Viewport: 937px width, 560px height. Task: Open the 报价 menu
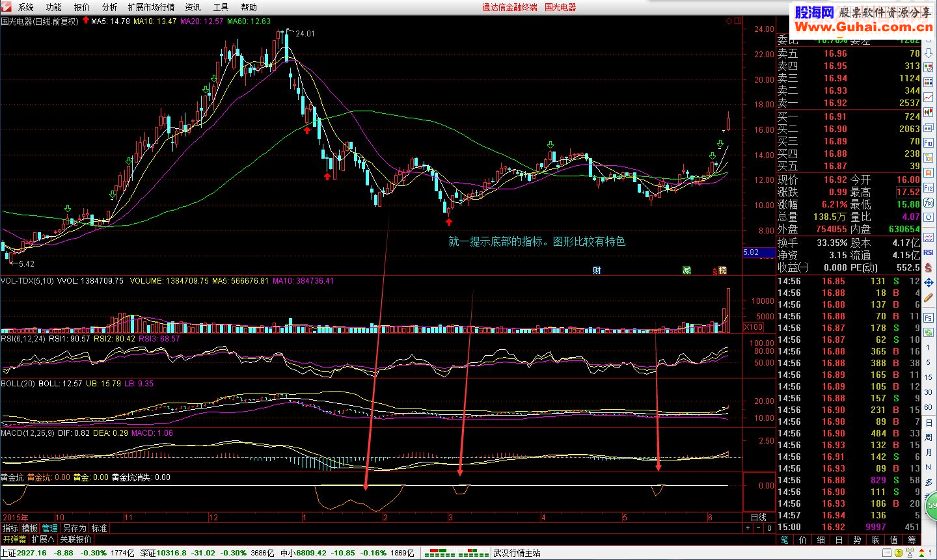pos(82,7)
